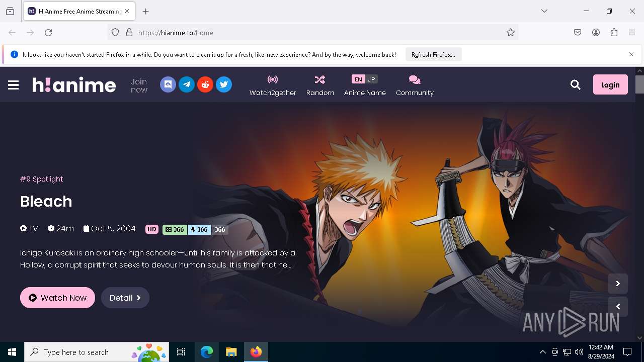The image size is (644, 362).
Task: Open Firefox account menu
Action: (x=596, y=33)
